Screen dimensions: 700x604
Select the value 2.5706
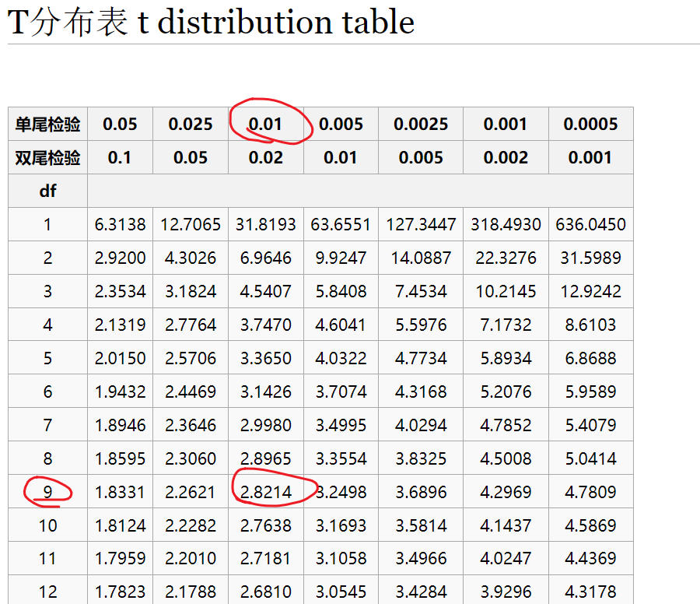click(x=191, y=358)
